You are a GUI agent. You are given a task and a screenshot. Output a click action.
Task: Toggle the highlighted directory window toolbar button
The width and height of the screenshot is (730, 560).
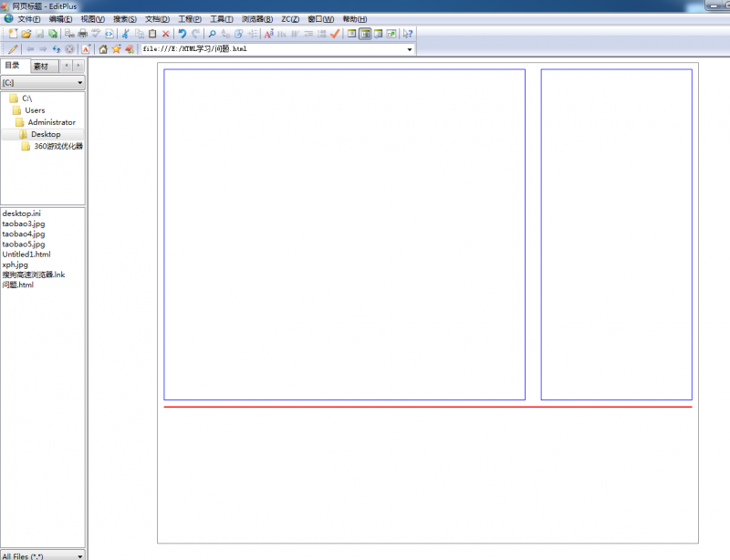point(365,34)
